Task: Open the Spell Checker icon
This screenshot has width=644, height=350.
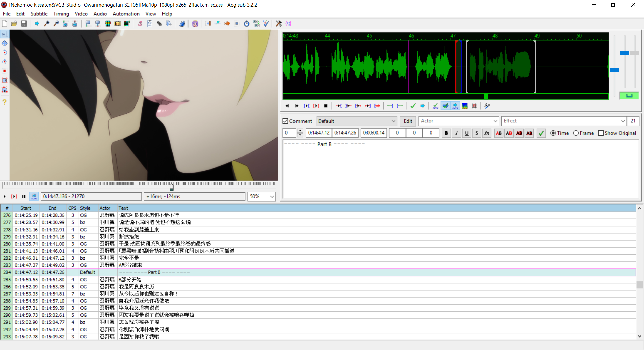Action: (x=266, y=23)
